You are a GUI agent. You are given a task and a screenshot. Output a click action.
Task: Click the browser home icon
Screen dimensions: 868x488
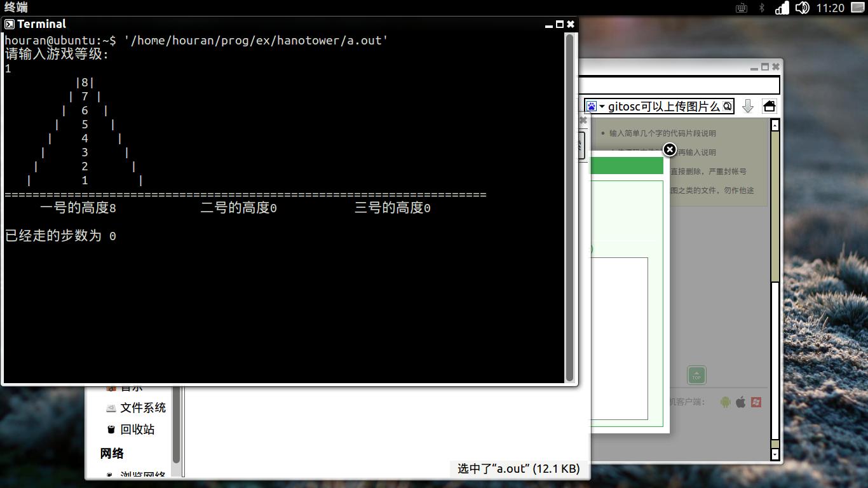769,106
